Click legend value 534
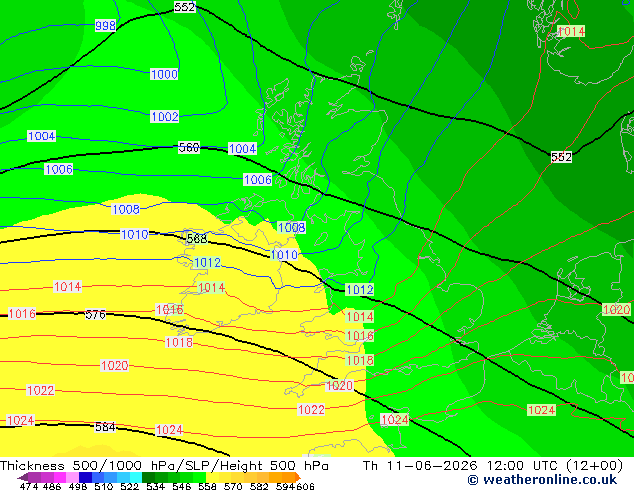This screenshot has height=490, width=634. click(x=155, y=486)
